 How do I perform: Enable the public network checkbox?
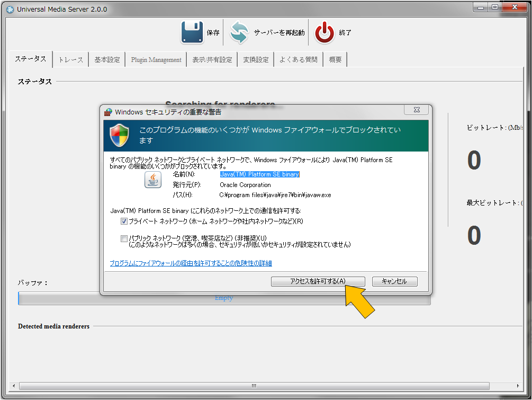(124, 239)
